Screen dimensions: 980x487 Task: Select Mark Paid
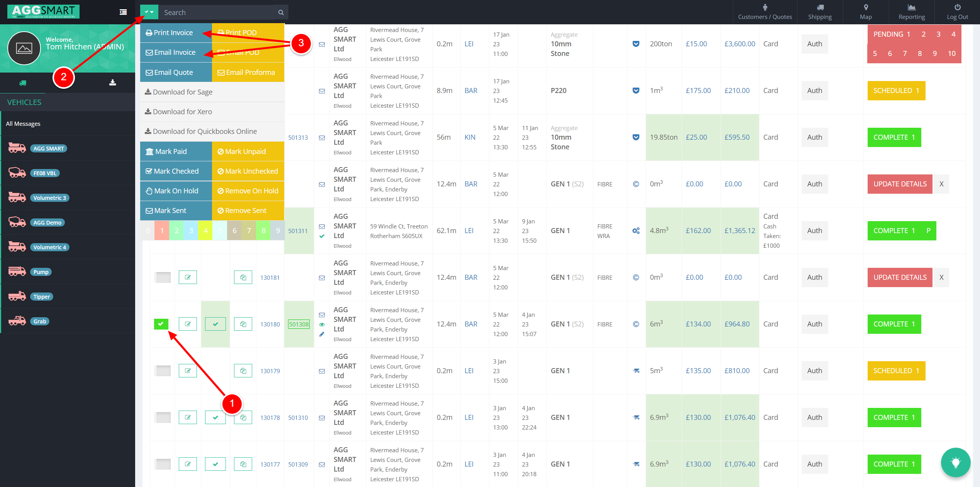[x=176, y=151]
